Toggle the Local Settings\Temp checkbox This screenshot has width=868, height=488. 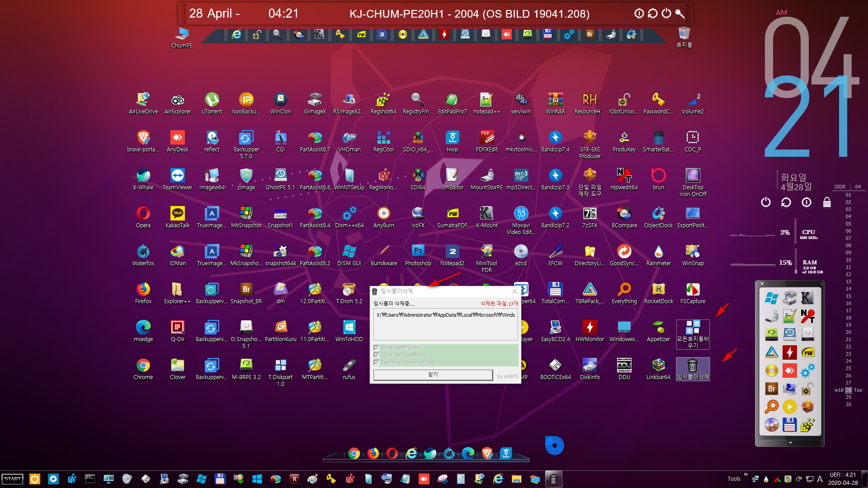point(376,355)
